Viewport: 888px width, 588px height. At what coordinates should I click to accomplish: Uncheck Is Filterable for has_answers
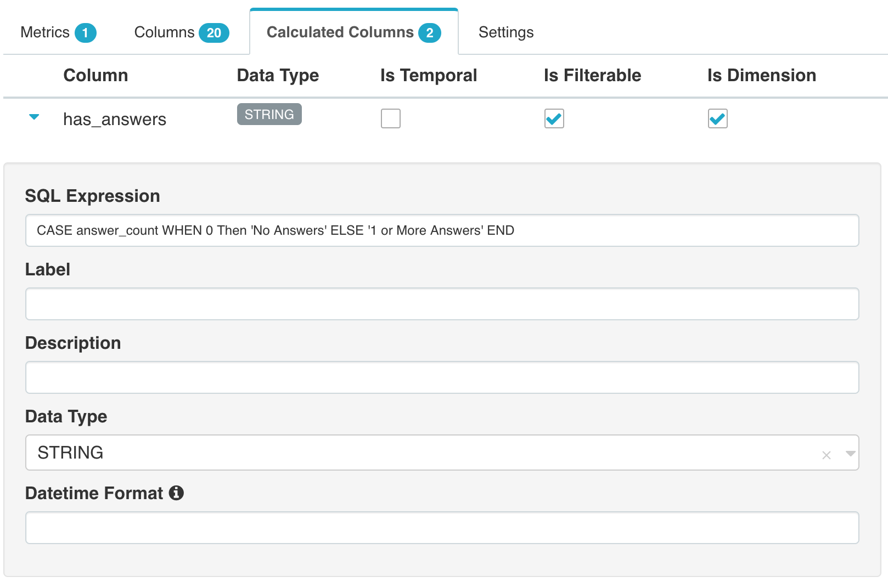(554, 118)
